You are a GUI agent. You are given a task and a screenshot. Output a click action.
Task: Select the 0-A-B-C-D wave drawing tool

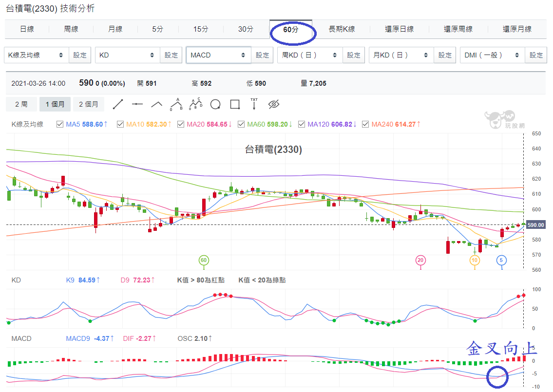click(196, 104)
